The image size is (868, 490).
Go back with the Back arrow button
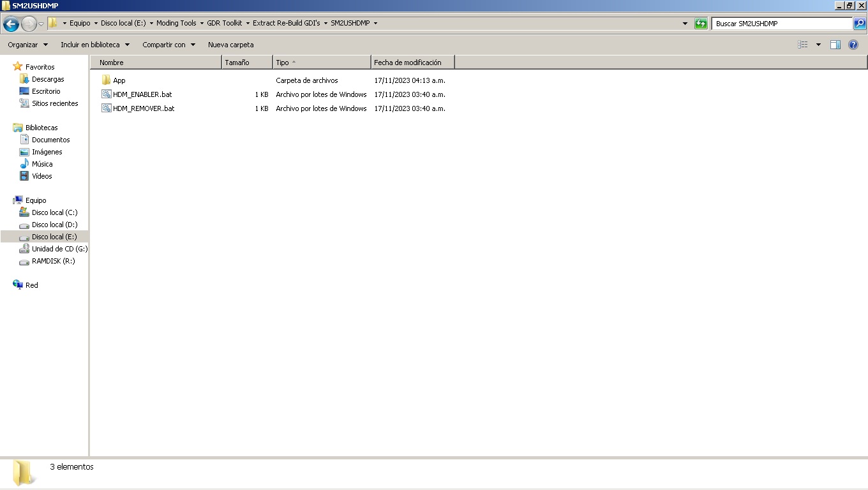[x=11, y=24]
